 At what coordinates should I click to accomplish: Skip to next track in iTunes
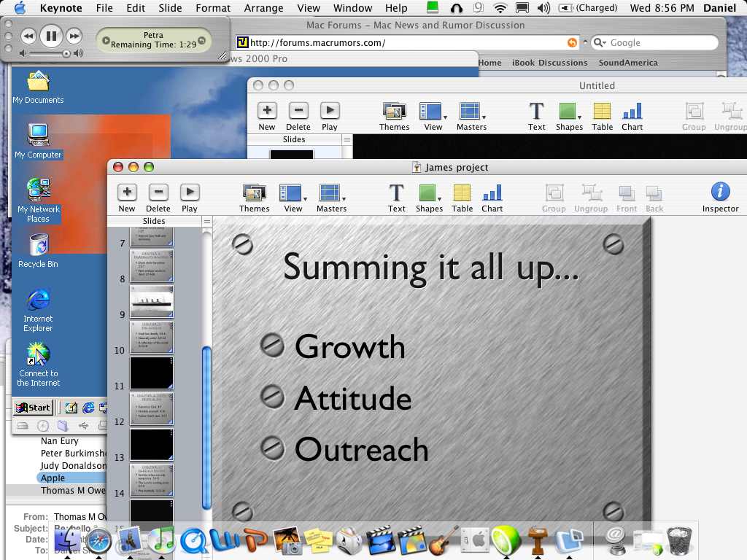click(74, 36)
